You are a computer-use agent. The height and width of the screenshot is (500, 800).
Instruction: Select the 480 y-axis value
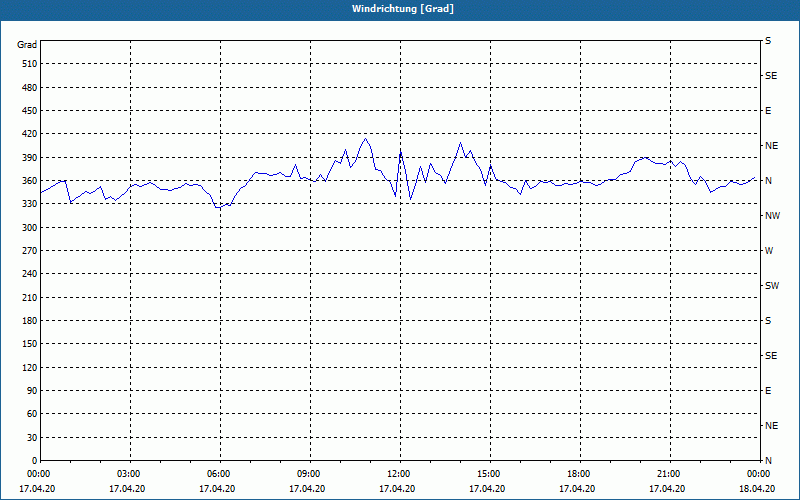[30, 87]
